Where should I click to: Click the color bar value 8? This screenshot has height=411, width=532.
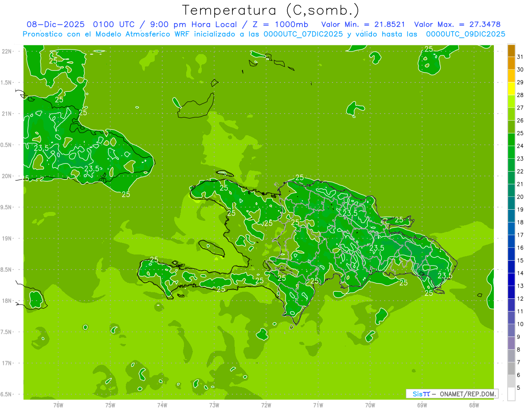(519, 349)
